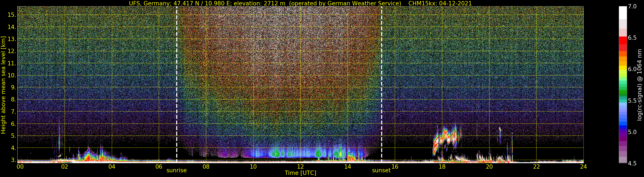Click the sunset dashed vertical line
The width and height of the screenshot is (644, 177).
pos(382,84)
